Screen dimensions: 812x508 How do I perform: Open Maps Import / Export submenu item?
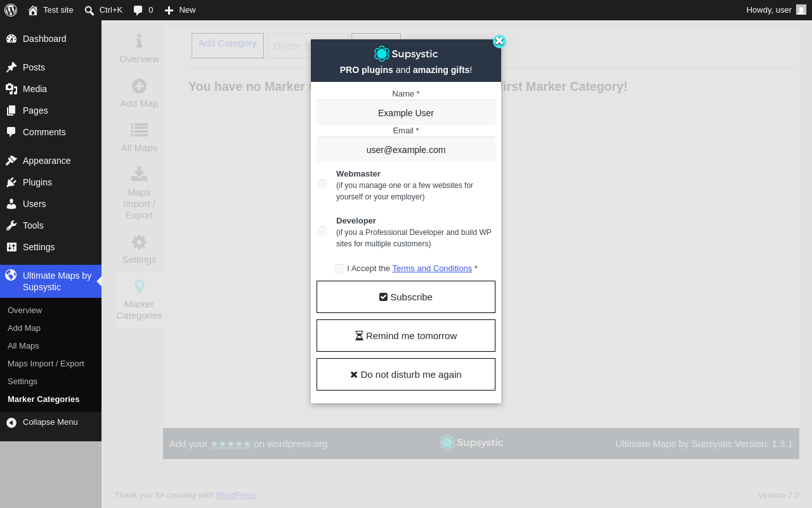click(46, 364)
